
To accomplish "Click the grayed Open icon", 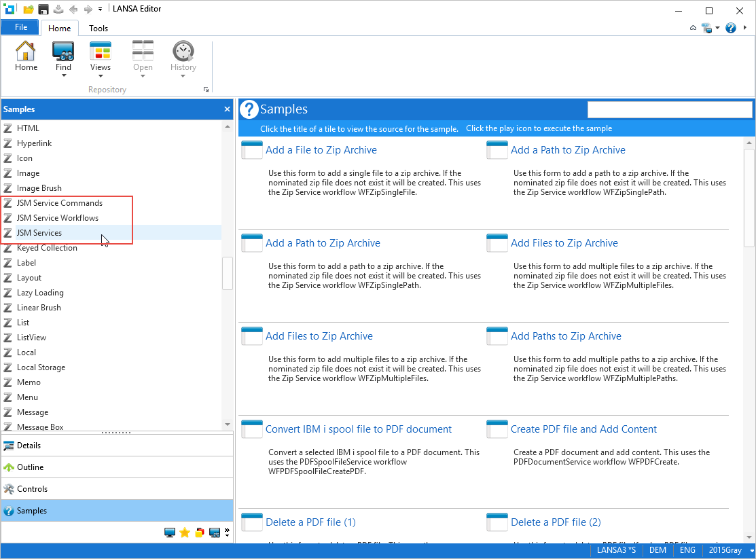I will [x=143, y=51].
